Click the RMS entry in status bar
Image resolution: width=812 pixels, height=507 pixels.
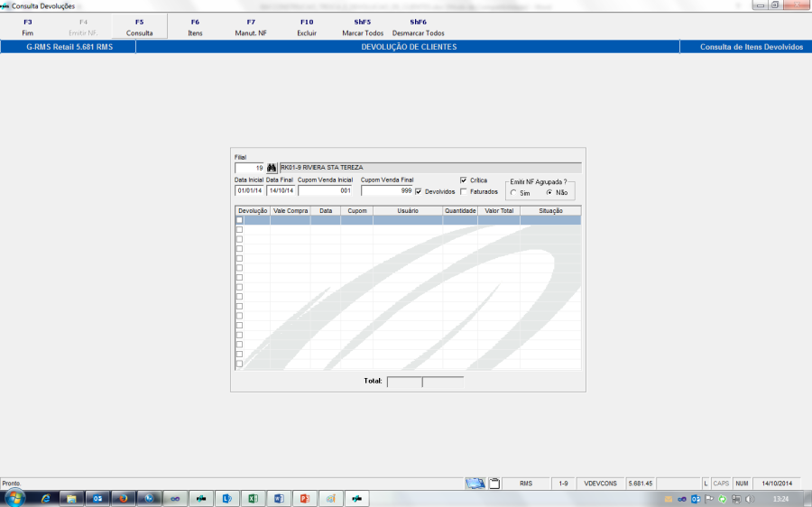[x=526, y=484]
